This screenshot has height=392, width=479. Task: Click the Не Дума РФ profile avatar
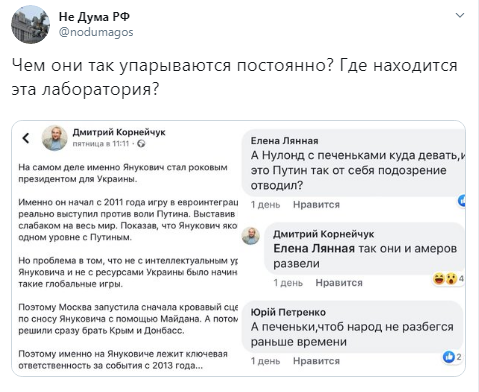[30, 25]
